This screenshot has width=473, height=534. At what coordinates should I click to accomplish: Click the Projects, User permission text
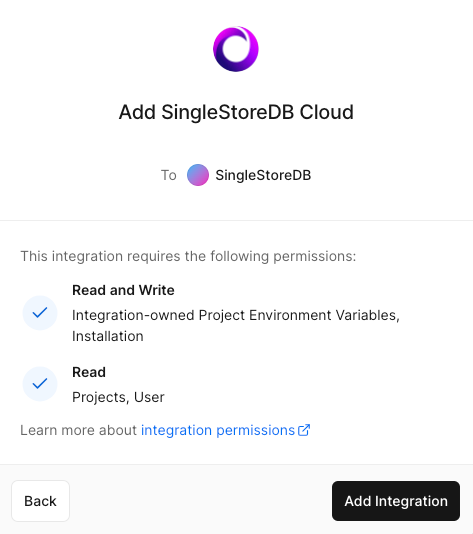point(118,397)
